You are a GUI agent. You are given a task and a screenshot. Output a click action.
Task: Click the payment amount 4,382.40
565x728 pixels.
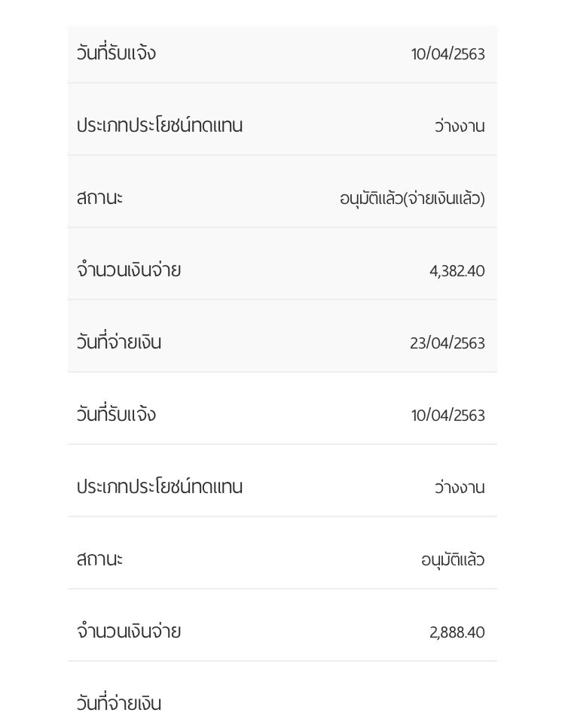coord(457,271)
